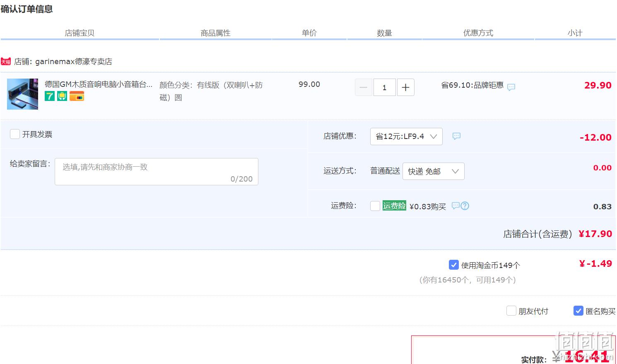Open the 品牌钜惠 discount comment icon
Screen dimensions: 617x364
click(x=511, y=87)
